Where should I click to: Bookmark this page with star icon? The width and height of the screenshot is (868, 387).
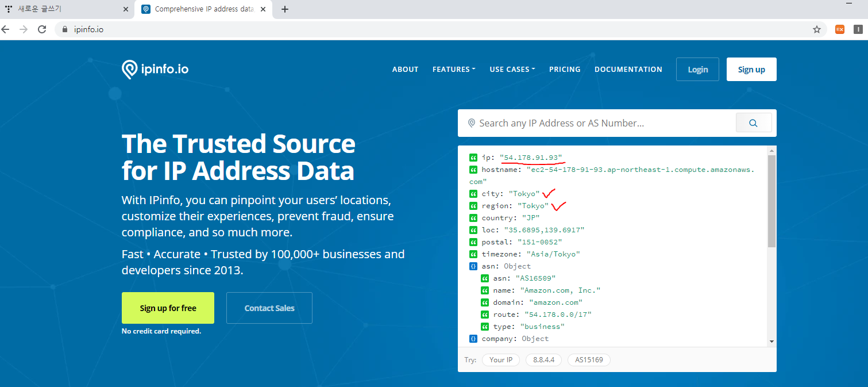click(x=817, y=29)
